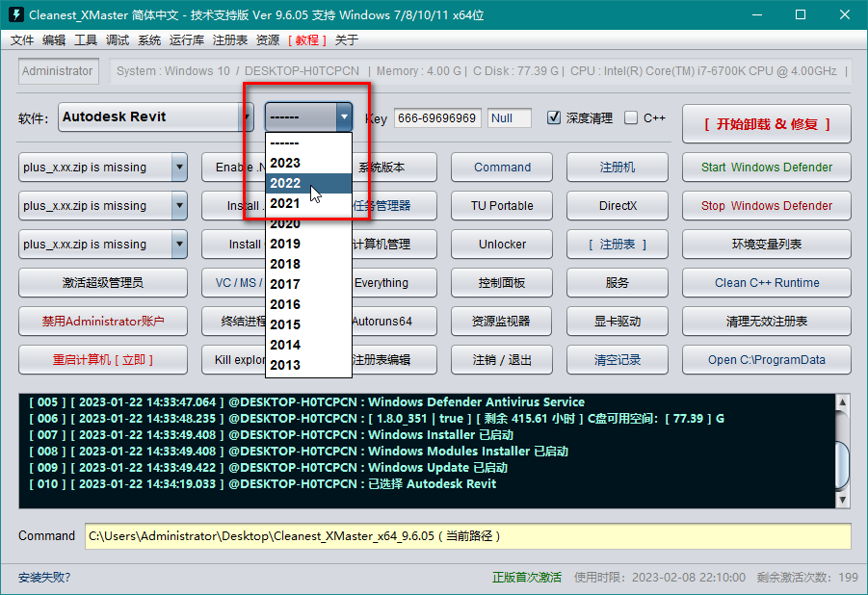Open the 工具 menu

pos(86,39)
